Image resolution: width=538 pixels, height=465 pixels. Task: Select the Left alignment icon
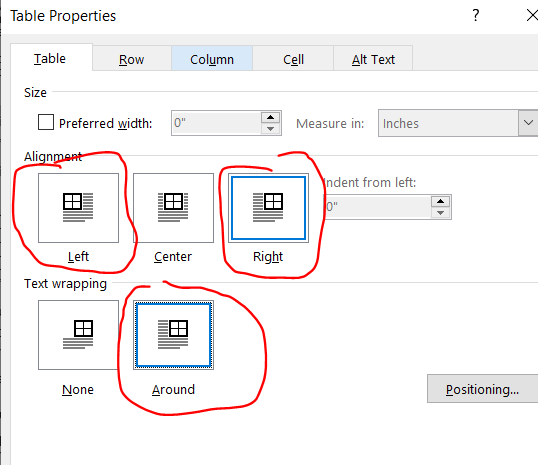tap(78, 208)
